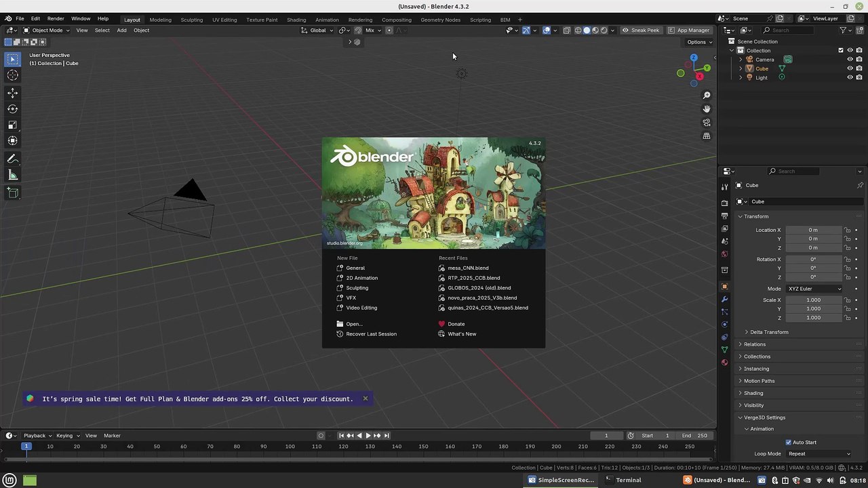Open the Scene properties tab
Screen dimensions: 868x488
724,241
